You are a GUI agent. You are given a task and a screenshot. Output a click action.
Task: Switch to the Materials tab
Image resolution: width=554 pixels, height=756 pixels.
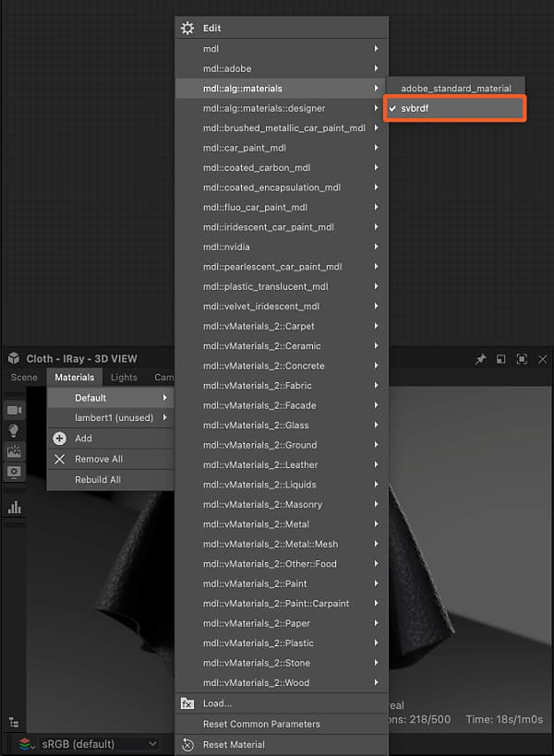pyautogui.click(x=74, y=377)
